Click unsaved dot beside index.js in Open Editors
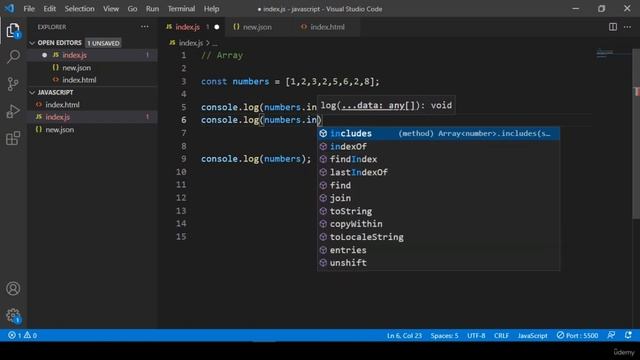The image size is (640, 360). pos(44,55)
